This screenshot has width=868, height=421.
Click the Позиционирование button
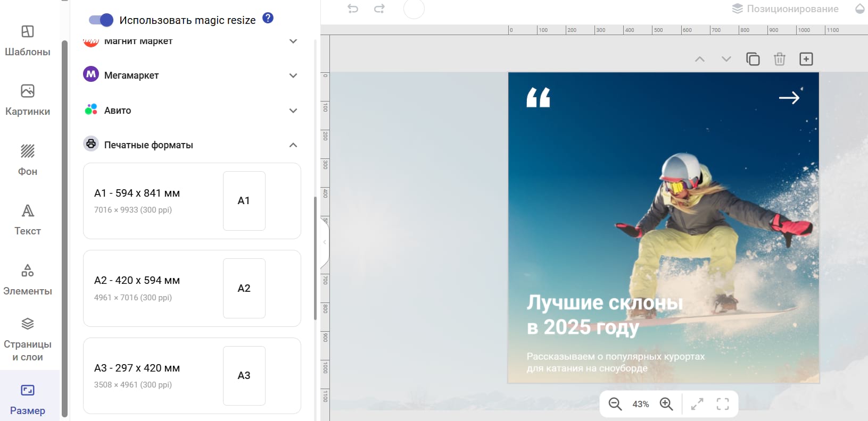(x=786, y=9)
